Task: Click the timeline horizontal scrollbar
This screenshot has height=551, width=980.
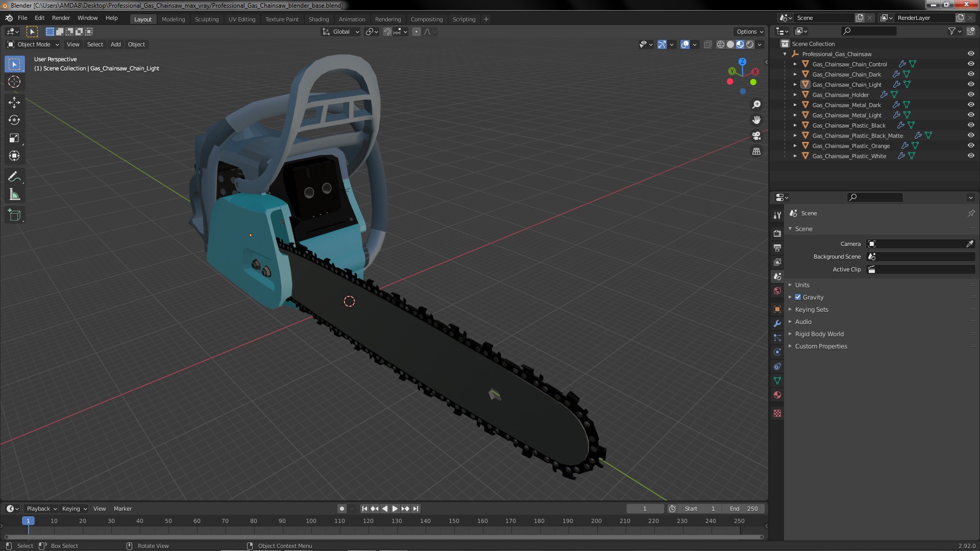Action: [383, 537]
